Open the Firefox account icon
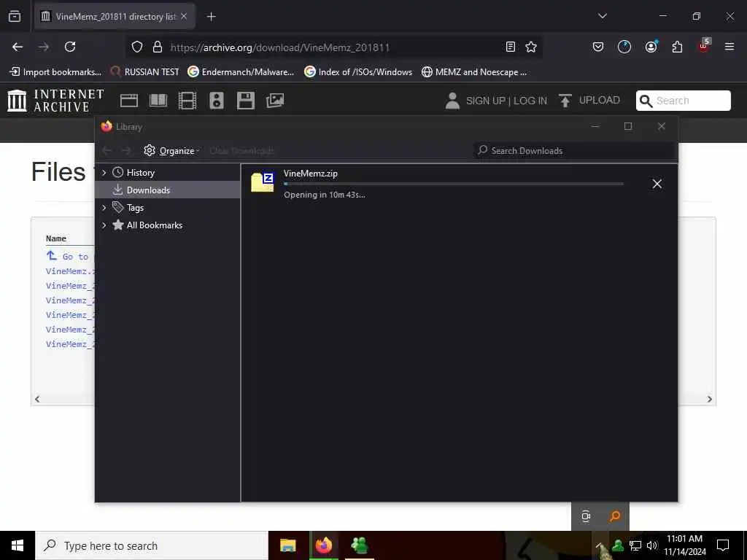 (651, 47)
